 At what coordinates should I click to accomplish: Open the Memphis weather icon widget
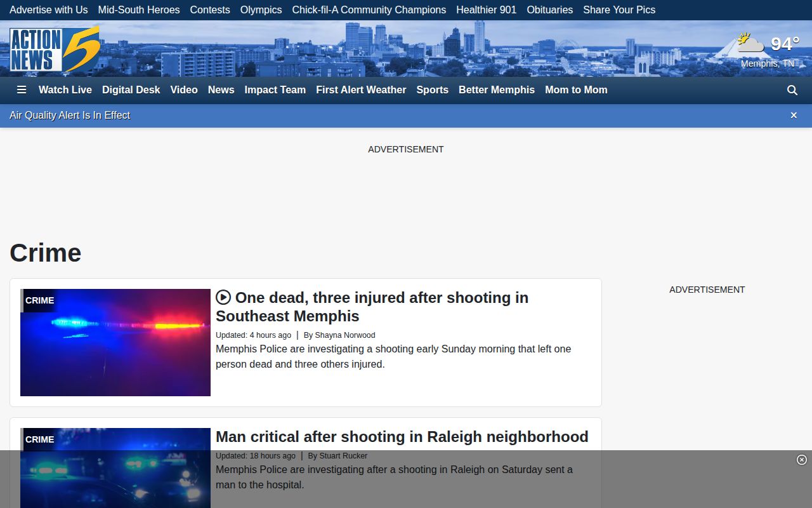coord(750,43)
